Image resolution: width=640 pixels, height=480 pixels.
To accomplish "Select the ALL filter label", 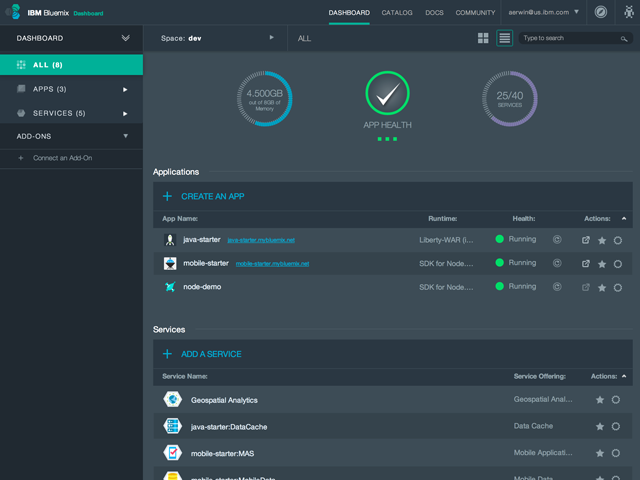I will [304, 38].
